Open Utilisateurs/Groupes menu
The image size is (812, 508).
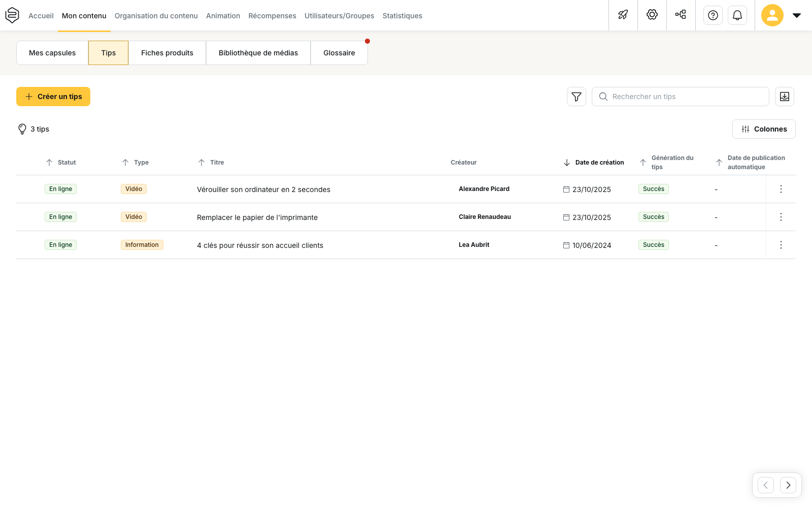click(340, 16)
